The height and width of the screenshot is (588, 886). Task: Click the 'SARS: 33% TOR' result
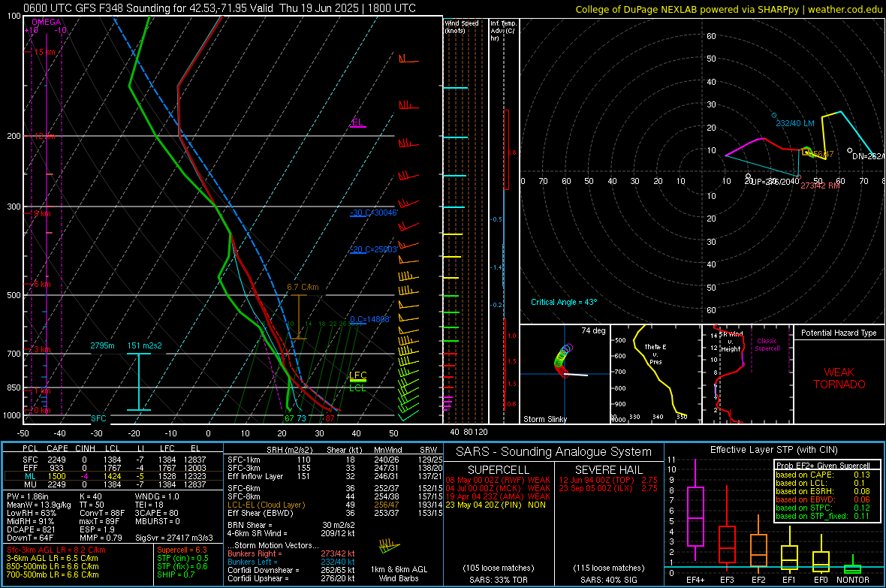(x=499, y=580)
